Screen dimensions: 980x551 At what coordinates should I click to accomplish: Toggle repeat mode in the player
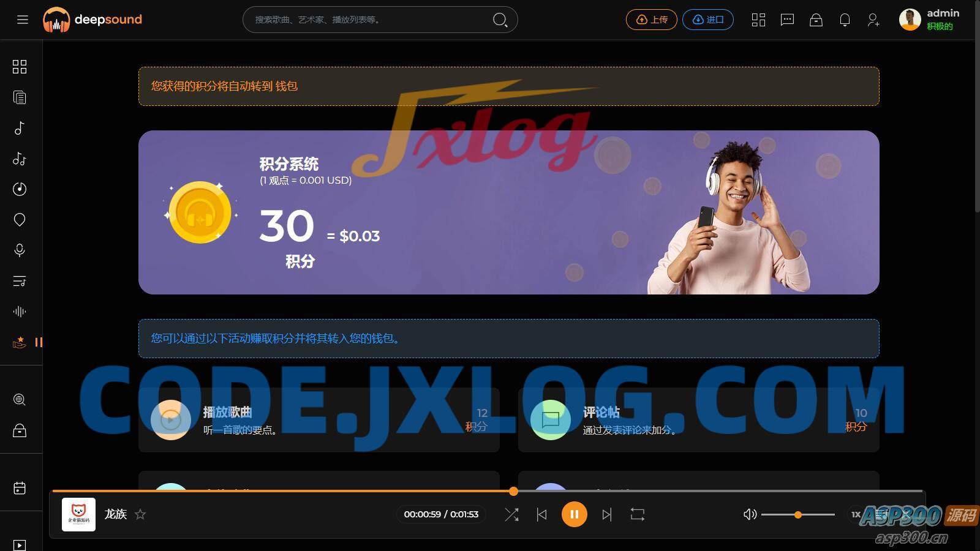638,515
